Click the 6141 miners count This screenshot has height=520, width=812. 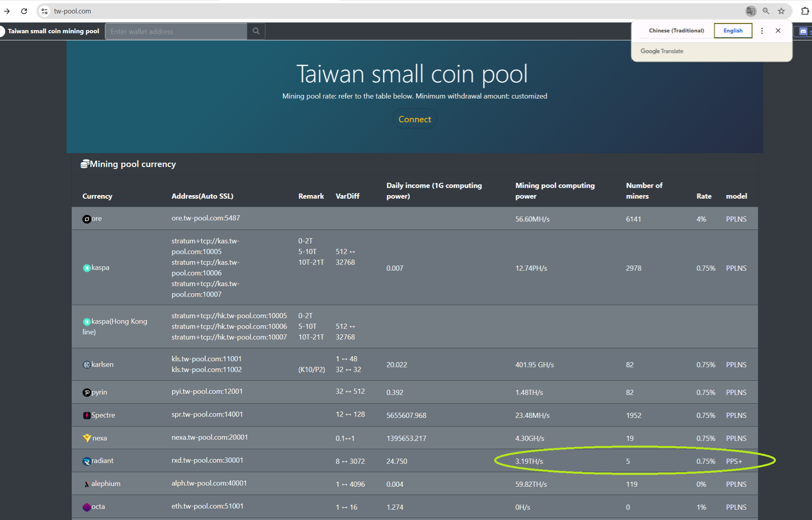coord(633,219)
